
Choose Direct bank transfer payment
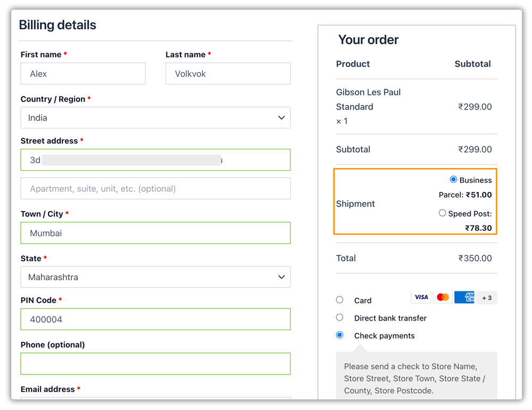[339, 317]
